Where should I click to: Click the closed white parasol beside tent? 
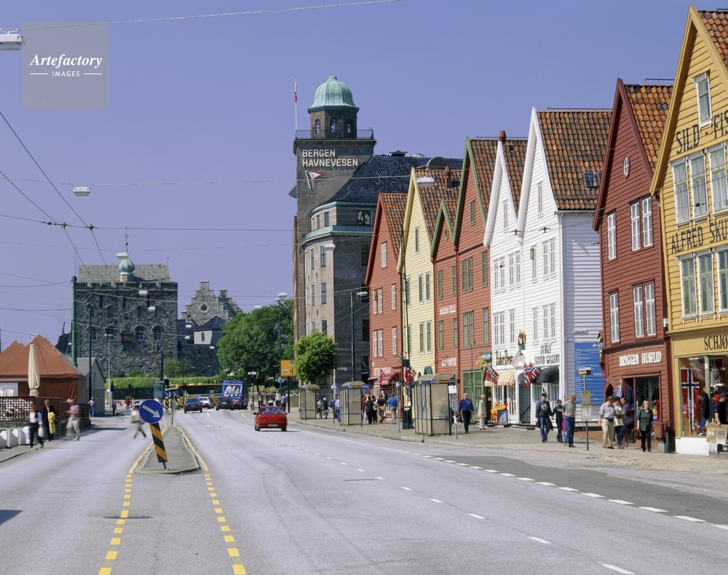(33, 370)
